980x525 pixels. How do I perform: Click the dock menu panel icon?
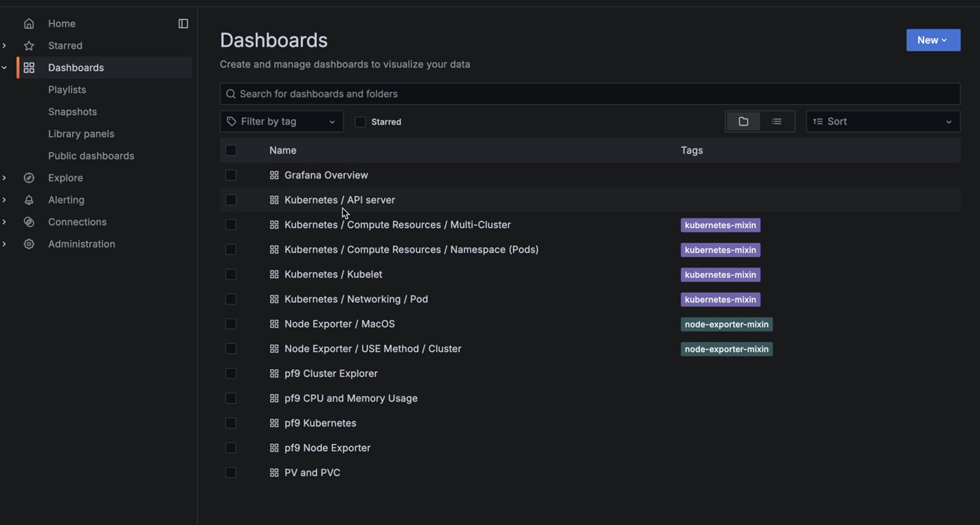click(x=183, y=24)
